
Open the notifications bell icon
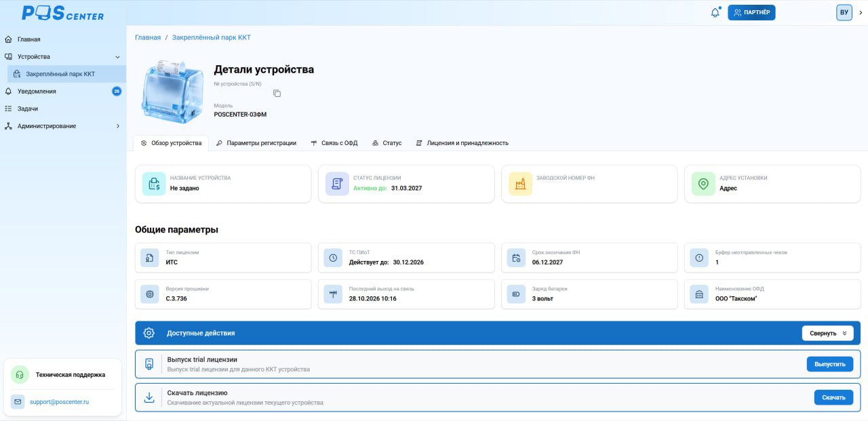click(715, 12)
